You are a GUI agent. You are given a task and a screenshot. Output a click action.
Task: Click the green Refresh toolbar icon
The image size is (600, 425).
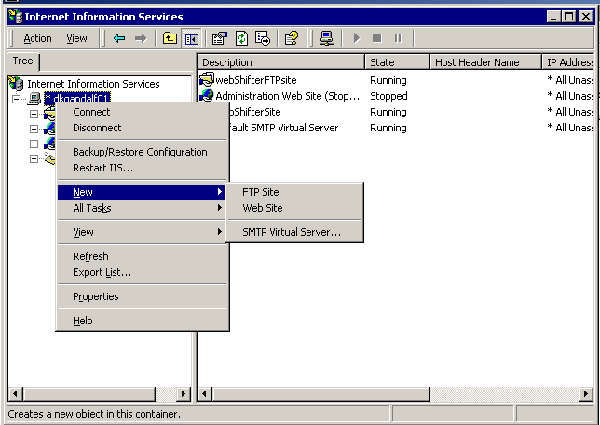click(241, 38)
